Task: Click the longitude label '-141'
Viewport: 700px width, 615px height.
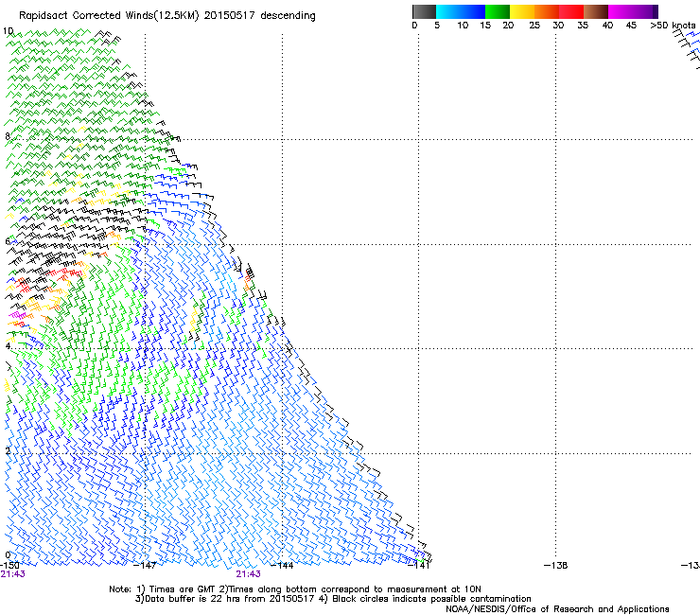Action: [x=419, y=566]
